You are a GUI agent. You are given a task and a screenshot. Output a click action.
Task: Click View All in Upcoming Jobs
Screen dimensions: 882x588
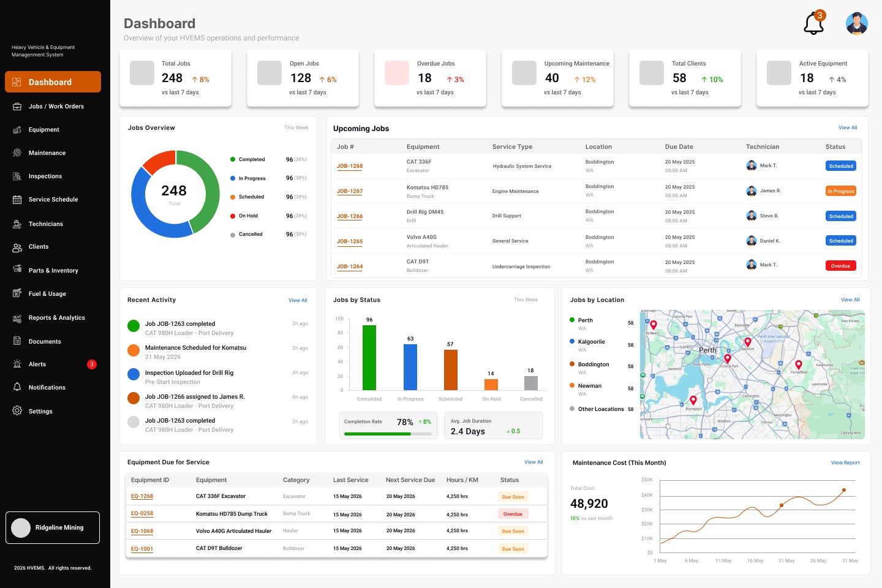(x=848, y=127)
